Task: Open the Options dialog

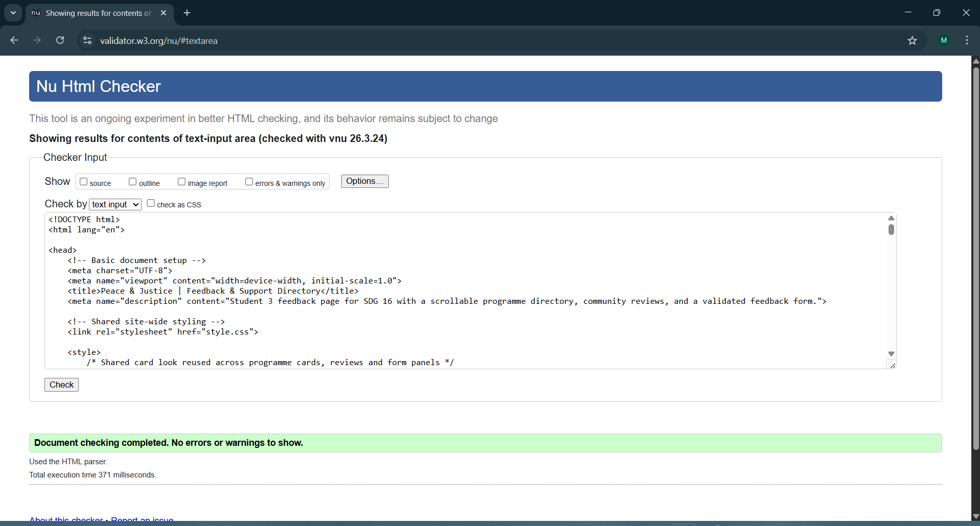Action: [364, 181]
